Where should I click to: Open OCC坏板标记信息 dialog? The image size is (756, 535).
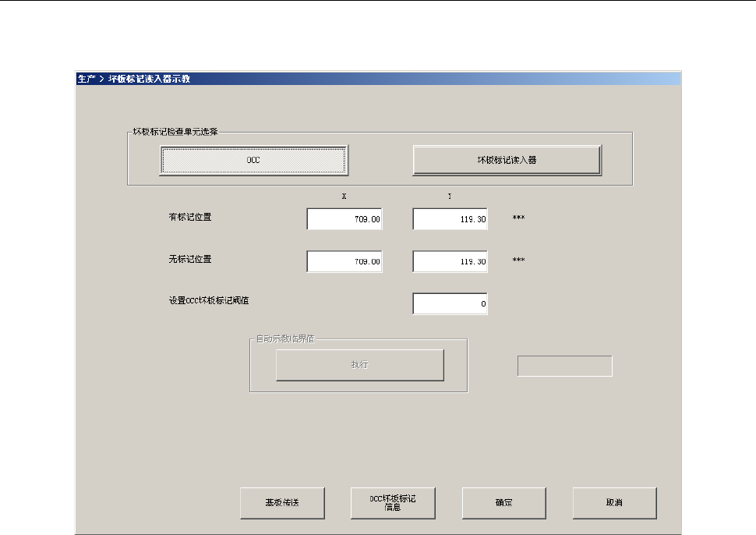point(393,503)
